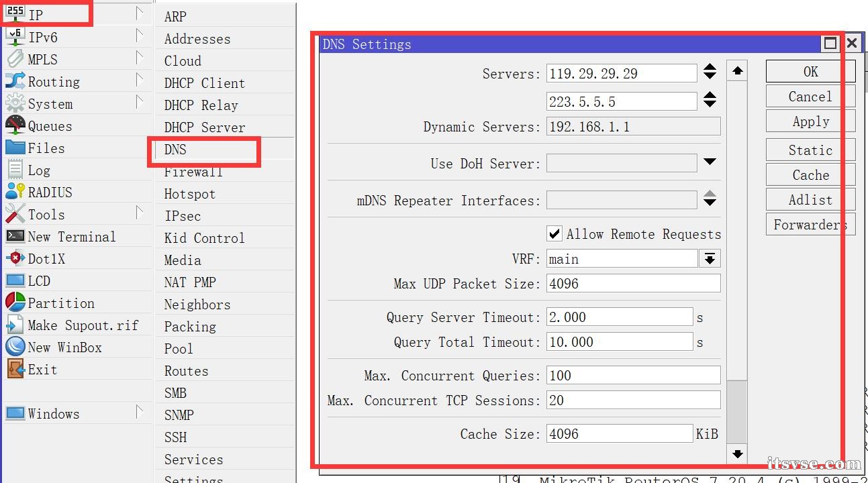Image resolution: width=868 pixels, height=483 pixels.
Task: Click the scrollbar down arrow in DNS Settings
Action: (737, 453)
